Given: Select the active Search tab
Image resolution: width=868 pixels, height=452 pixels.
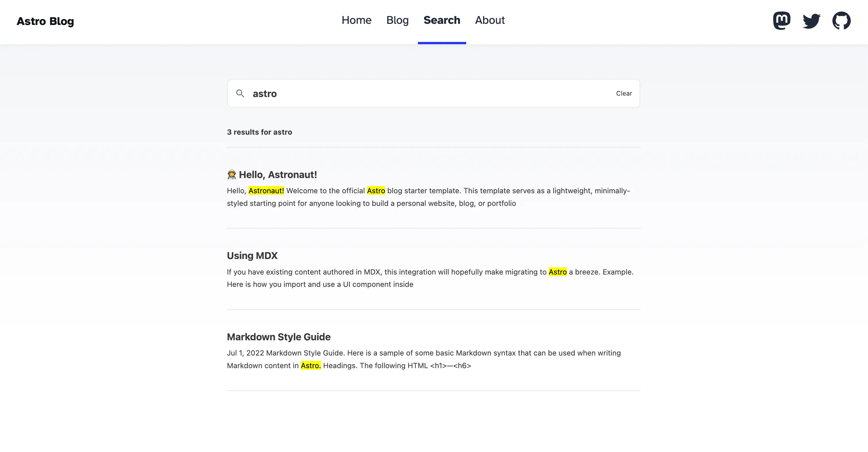Looking at the screenshot, I should pos(442,21).
